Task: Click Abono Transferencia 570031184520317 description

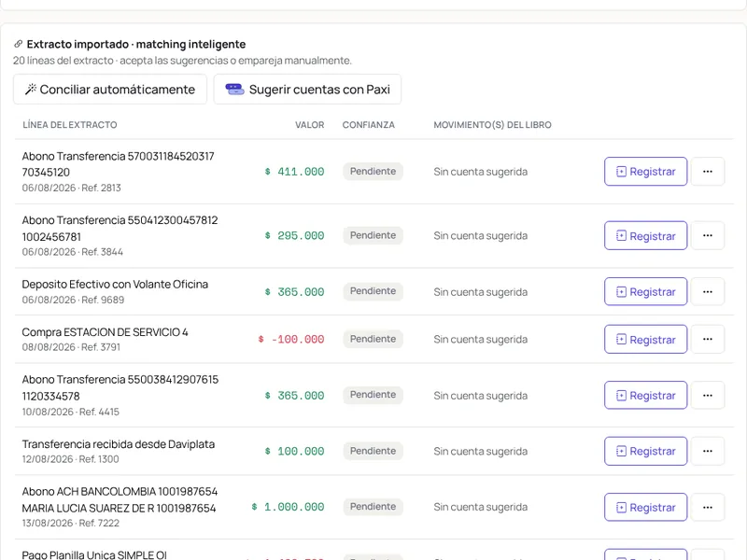Action: 119,164
